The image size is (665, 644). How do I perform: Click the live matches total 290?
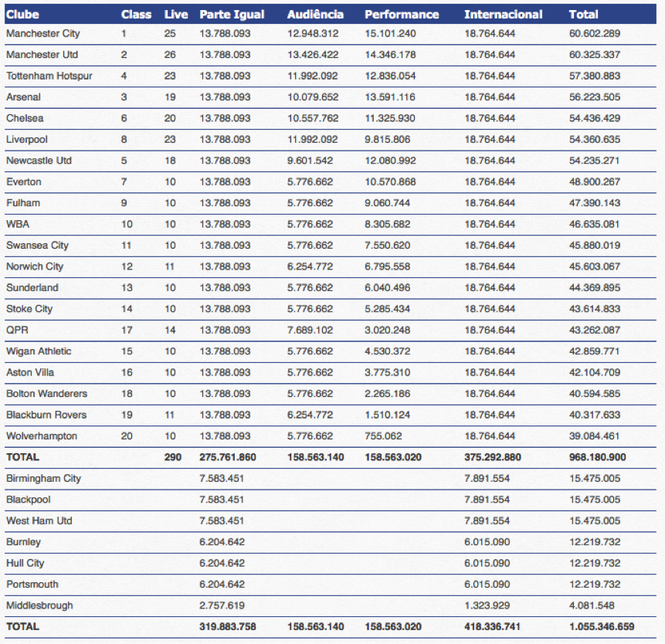(x=173, y=457)
